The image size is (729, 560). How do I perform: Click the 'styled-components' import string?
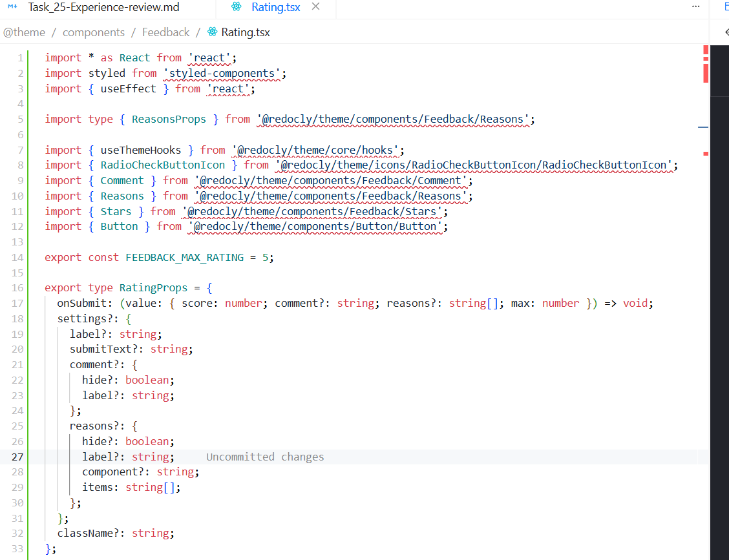click(222, 74)
